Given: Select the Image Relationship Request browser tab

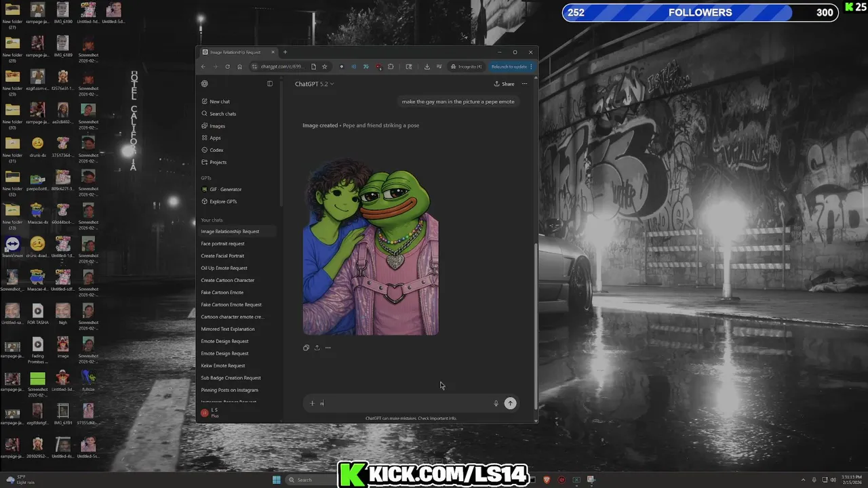Looking at the screenshot, I should (x=238, y=52).
